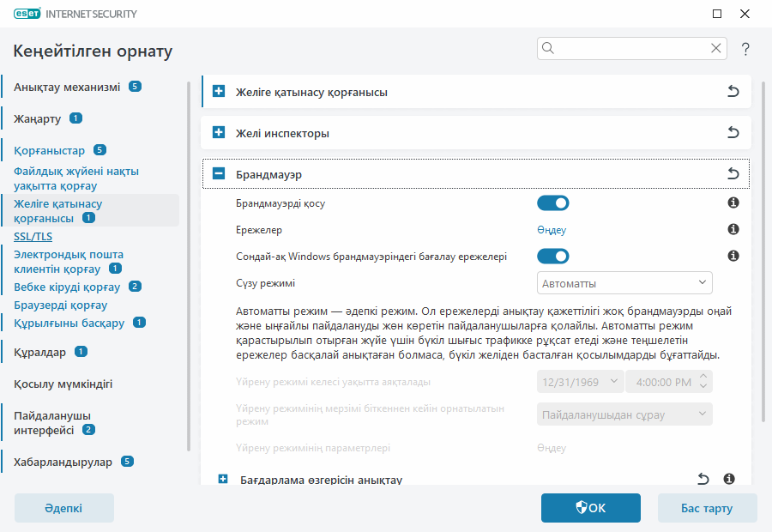Disable Windows брандмауэр rules evaluation switch
Viewport: 772px width, 532px height.
tap(552, 256)
